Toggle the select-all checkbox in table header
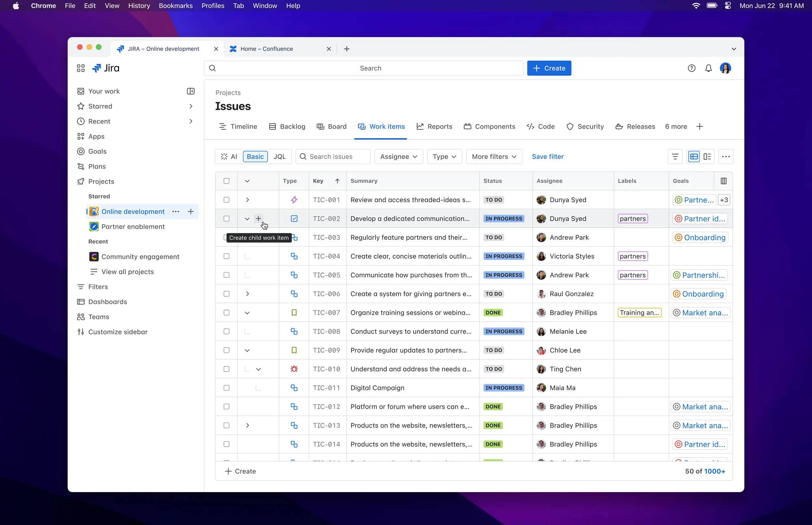Image resolution: width=812 pixels, height=525 pixels. (x=227, y=181)
